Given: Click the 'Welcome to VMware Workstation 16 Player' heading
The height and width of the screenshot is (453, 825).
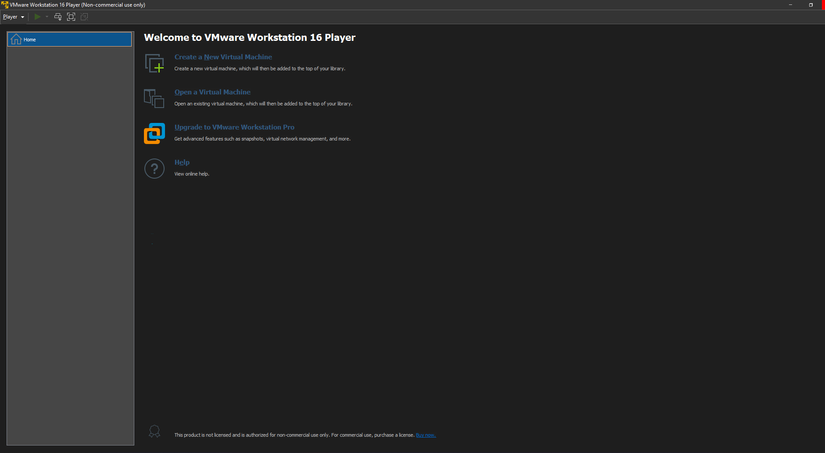Looking at the screenshot, I should (x=249, y=37).
